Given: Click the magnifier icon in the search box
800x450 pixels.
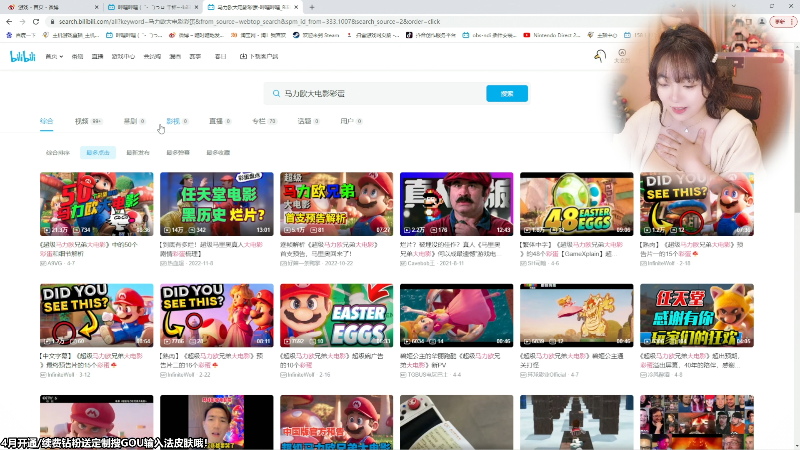Looking at the screenshot, I should tap(276, 93).
